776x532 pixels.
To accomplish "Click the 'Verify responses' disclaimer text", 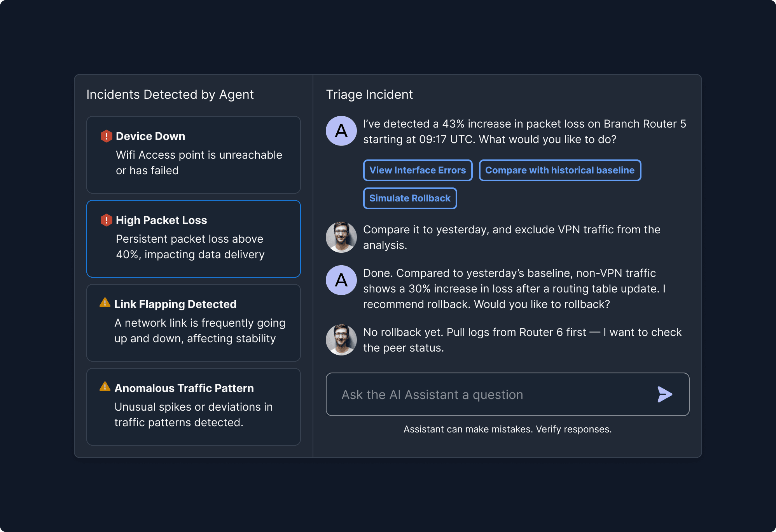I will click(x=507, y=429).
